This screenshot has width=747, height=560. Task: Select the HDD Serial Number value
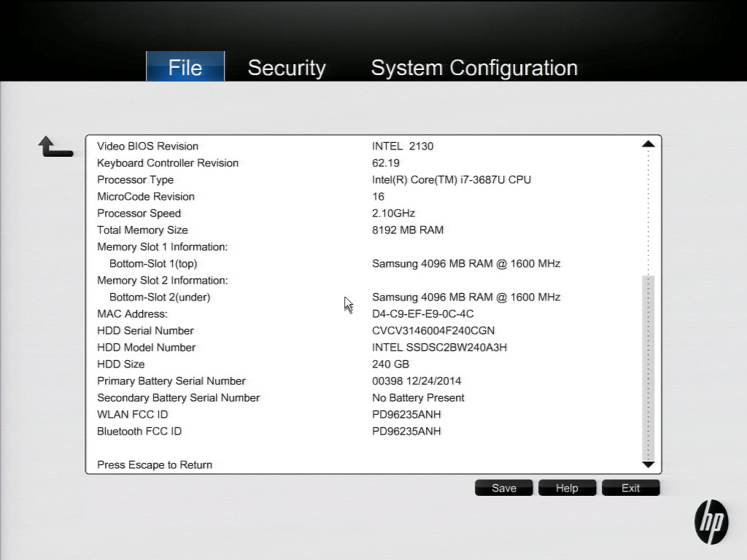click(433, 330)
